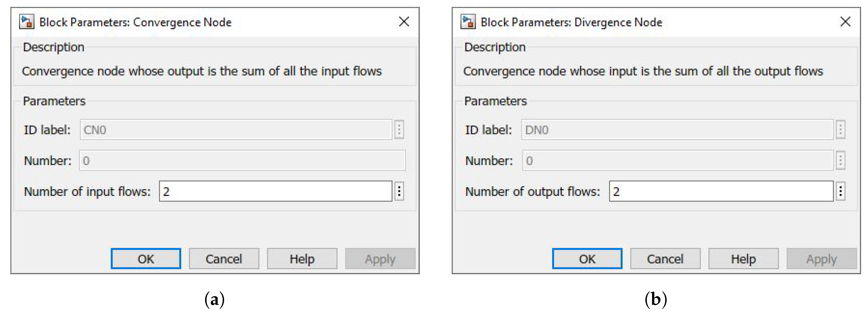Open Help for Divergence Node
This screenshot has height=312, width=868.
[743, 259]
